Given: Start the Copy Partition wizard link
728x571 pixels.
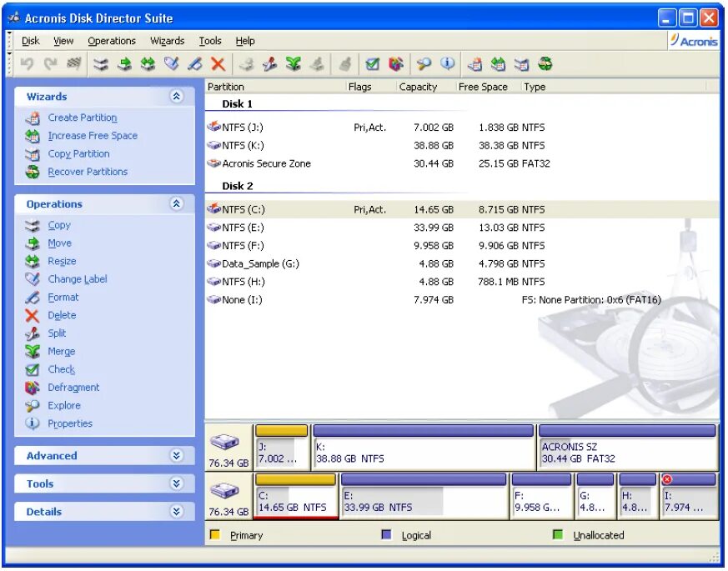Looking at the screenshot, I should click(79, 154).
